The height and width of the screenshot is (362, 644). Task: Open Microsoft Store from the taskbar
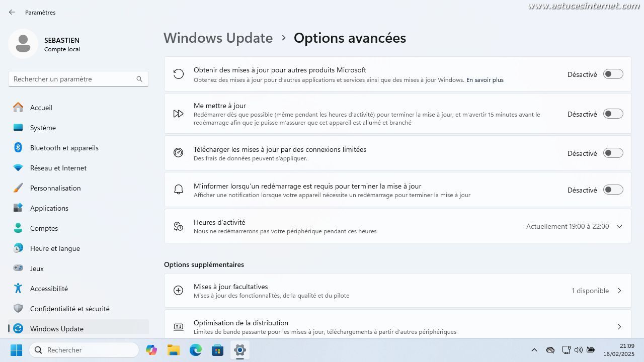pyautogui.click(x=217, y=350)
